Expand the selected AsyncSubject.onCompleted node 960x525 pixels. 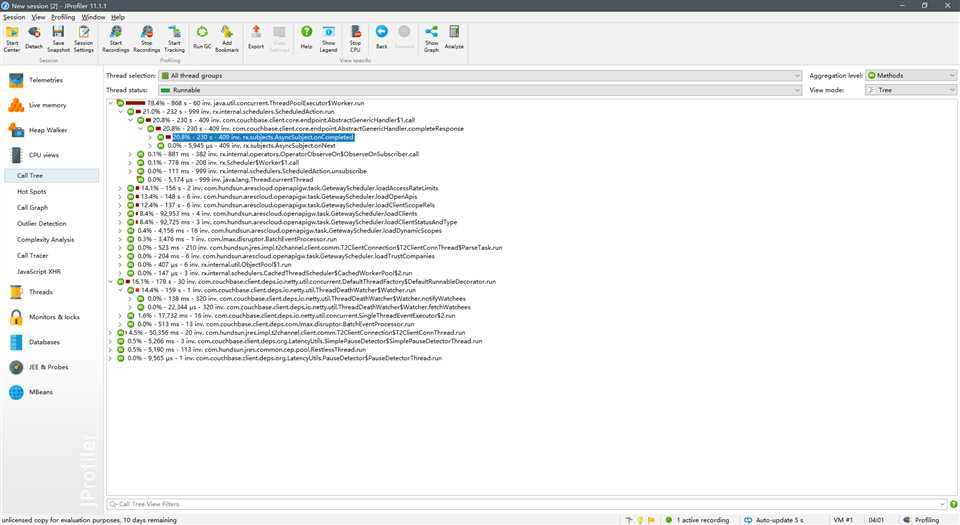[x=151, y=138]
